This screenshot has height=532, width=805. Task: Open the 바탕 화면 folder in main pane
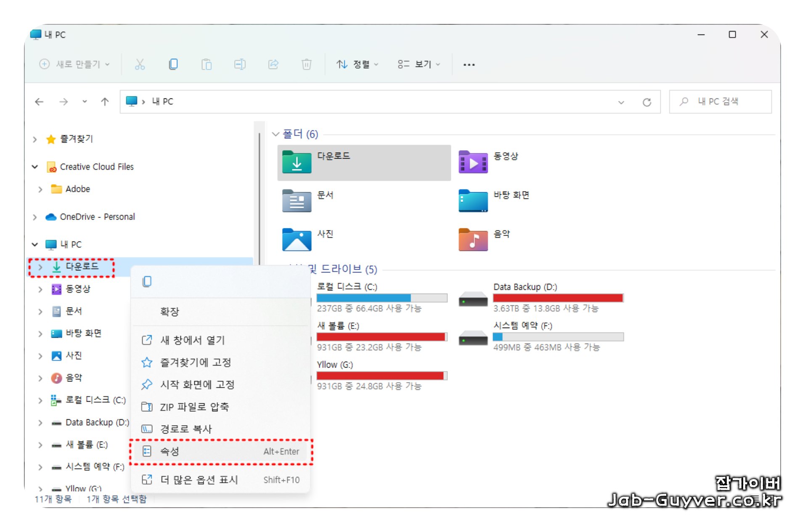point(473,201)
